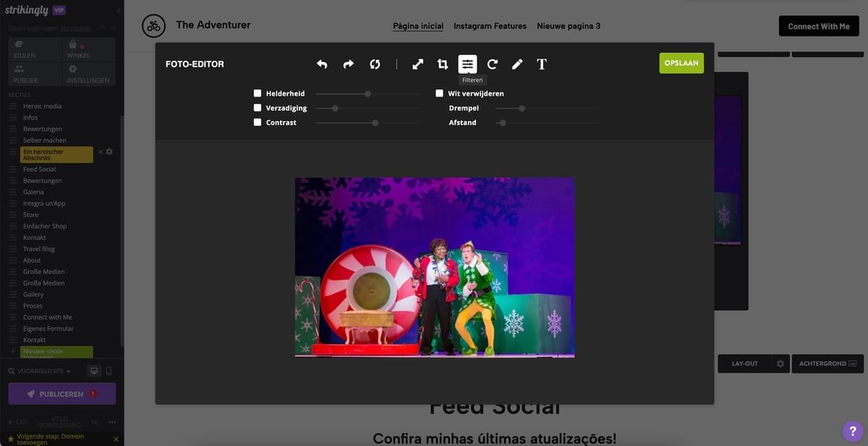This screenshot has width=868, height=446.
Task: Enable the Wit verwijderen checkbox
Action: (x=439, y=93)
